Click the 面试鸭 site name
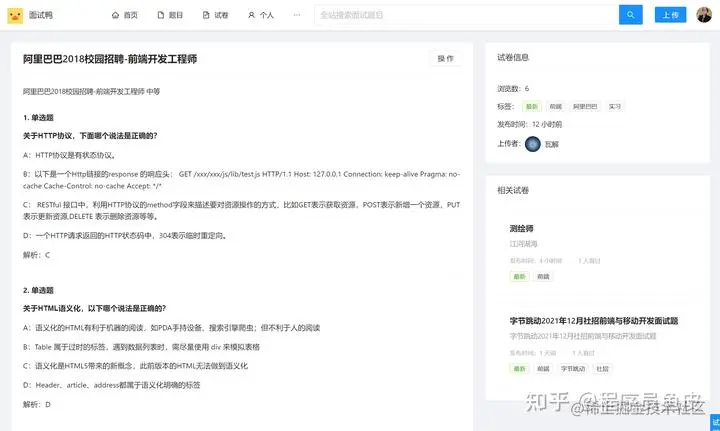This screenshot has width=720, height=431. [x=41, y=15]
